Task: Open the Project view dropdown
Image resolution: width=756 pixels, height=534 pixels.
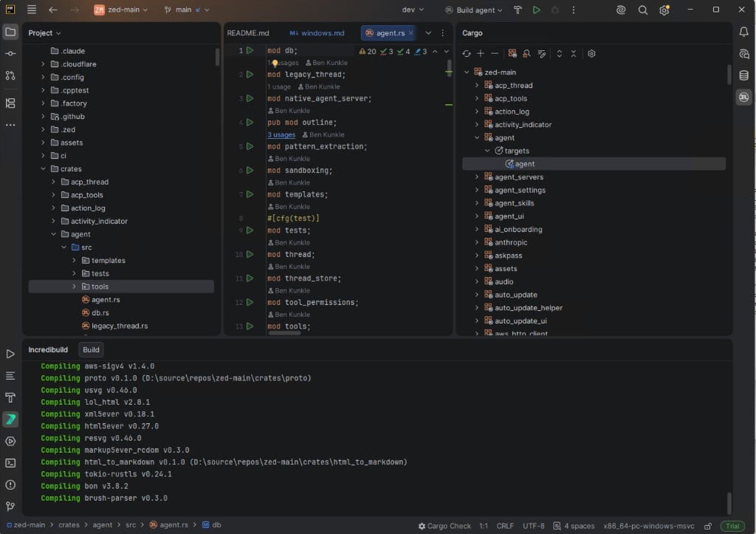Action: (x=44, y=32)
